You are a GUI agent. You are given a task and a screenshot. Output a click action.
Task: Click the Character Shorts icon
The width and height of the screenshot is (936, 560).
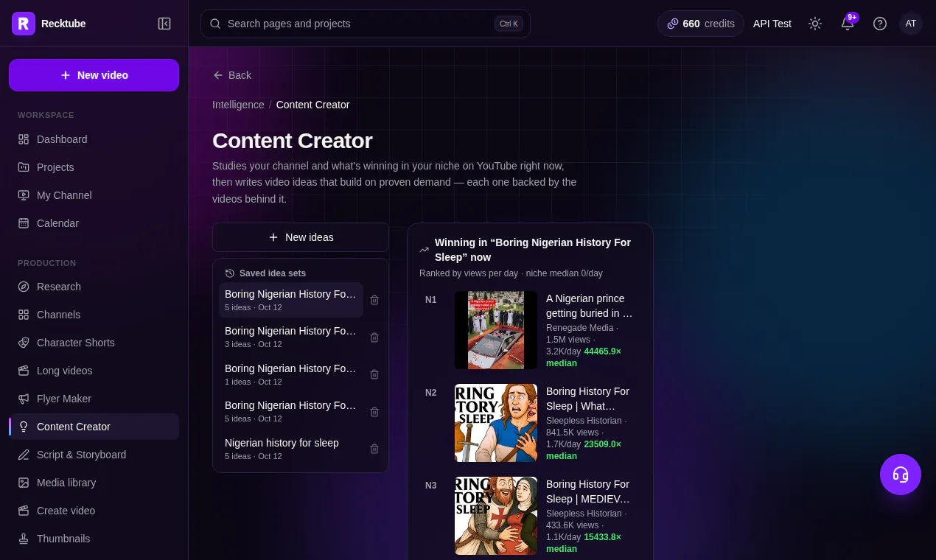pyautogui.click(x=24, y=343)
